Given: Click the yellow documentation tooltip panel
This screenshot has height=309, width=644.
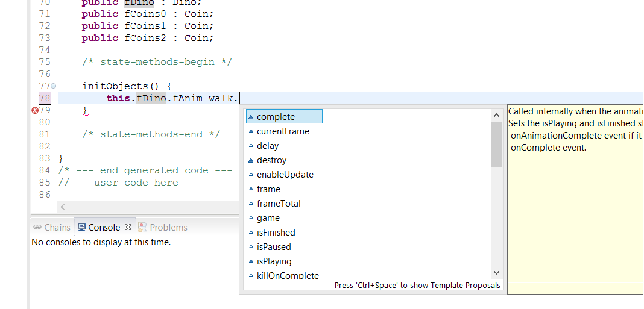Looking at the screenshot, I should [x=575, y=199].
